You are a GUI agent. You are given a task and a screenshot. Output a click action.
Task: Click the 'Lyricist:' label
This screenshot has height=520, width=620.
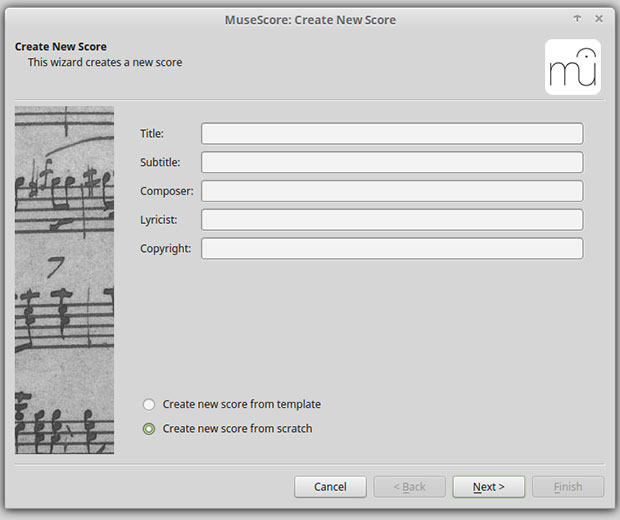(159, 220)
